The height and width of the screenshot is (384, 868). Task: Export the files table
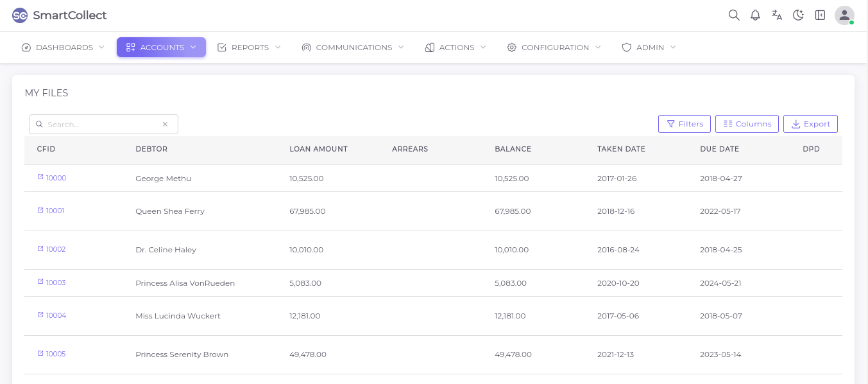810,124
